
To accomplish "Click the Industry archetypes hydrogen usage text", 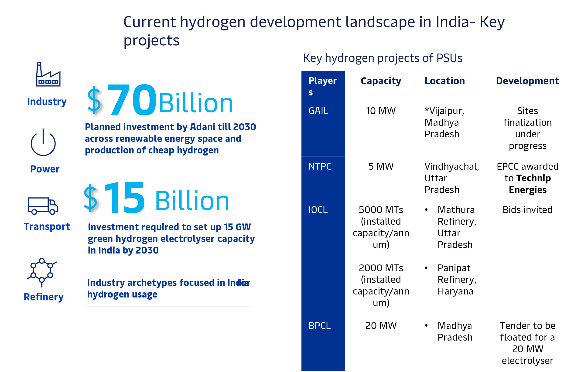I will pyautogui.click(x=169, y=289).
